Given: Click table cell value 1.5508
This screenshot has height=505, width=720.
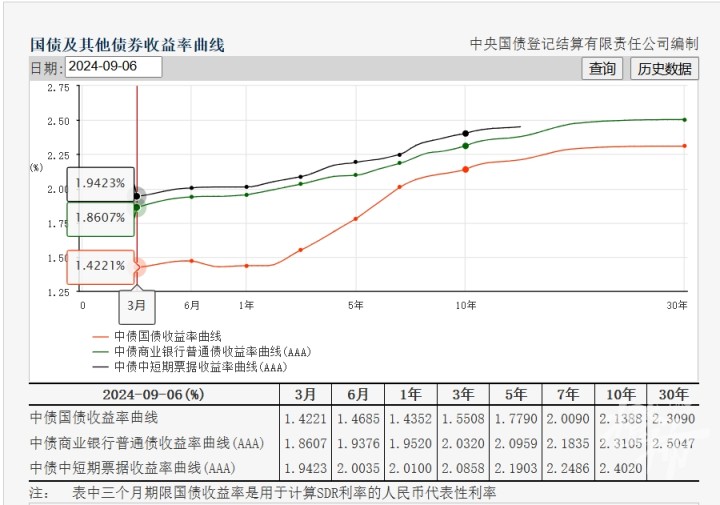Looking at the screenshot, I should pyautogui.click(x=463, y=419).
